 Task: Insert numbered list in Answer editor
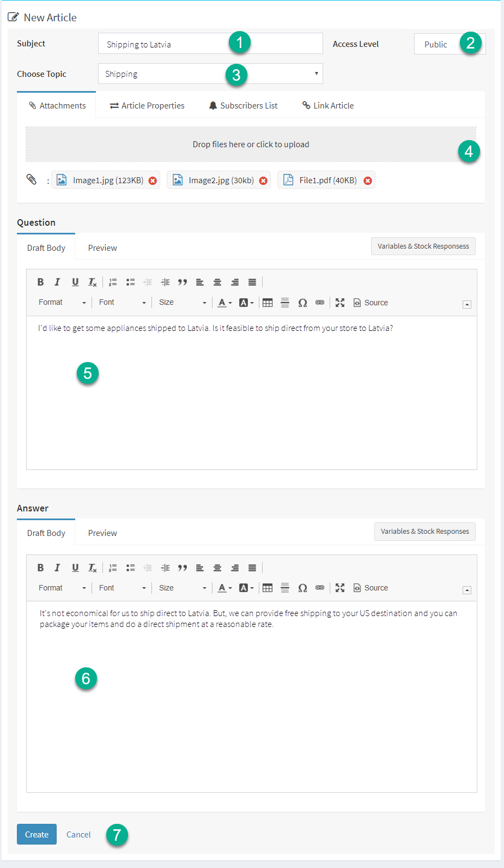tap(113, 568)
